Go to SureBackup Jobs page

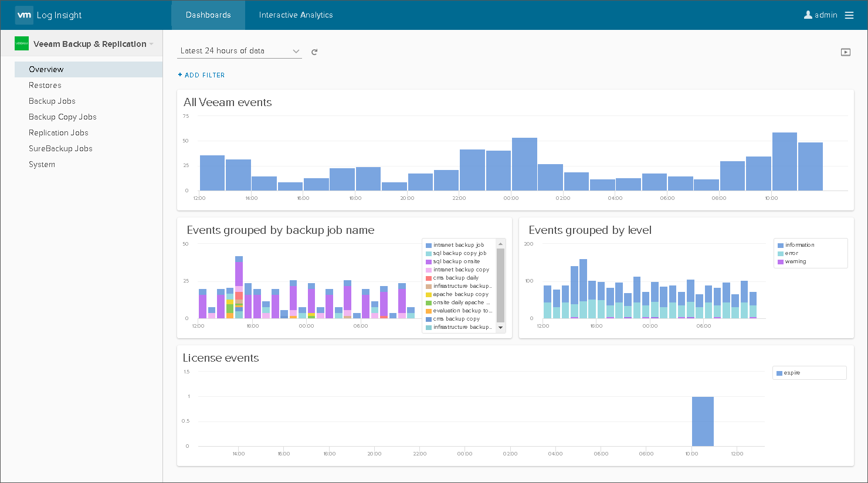pyautogui.click(x=60, y=148)
